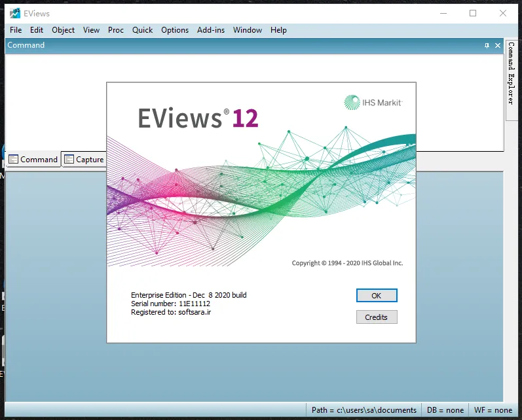The height and width of the screenshot is (420, 522).
Task: Open the View menu
Action: pos(91,30)
